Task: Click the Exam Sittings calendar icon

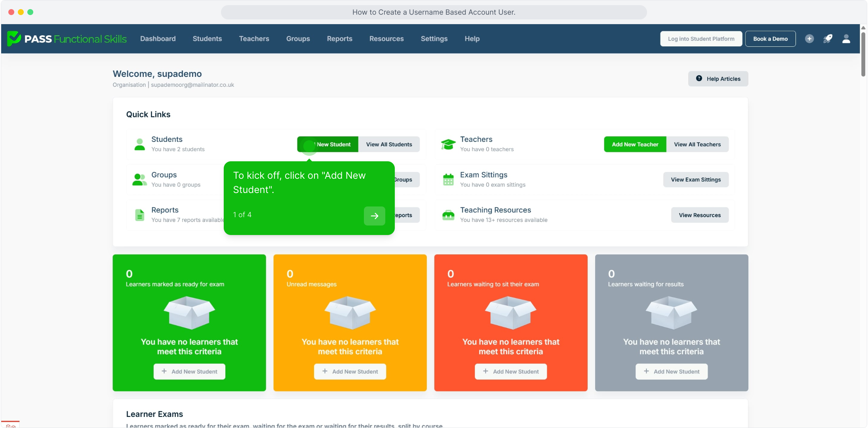Action: (x=448, y=180)
